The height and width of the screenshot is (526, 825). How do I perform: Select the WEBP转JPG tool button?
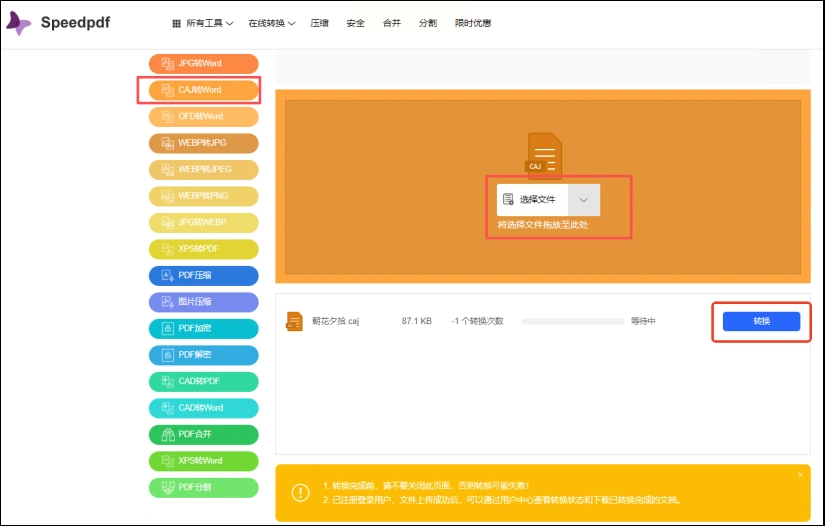pos(204,143)
